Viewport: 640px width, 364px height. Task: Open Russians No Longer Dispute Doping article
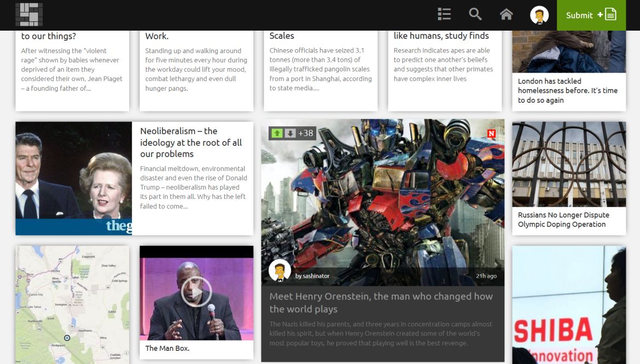(x=563, y=220)
